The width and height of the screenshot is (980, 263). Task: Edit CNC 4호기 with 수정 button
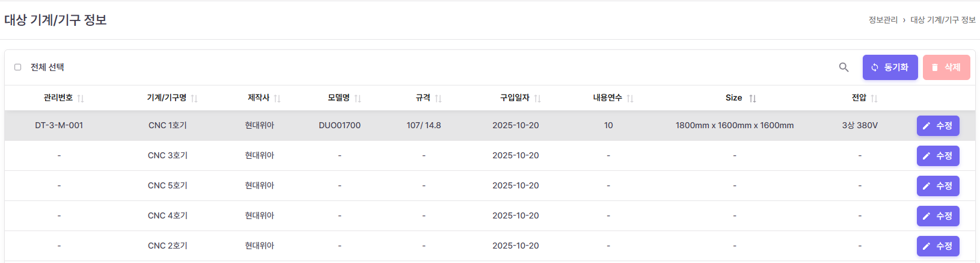[x=937, y=216]
